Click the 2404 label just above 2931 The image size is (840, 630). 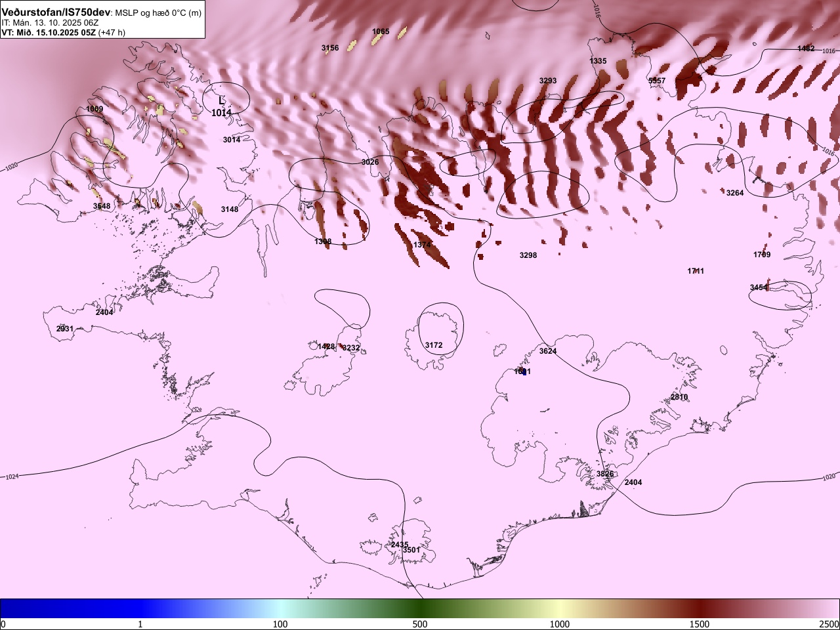(x=104, y=312)
